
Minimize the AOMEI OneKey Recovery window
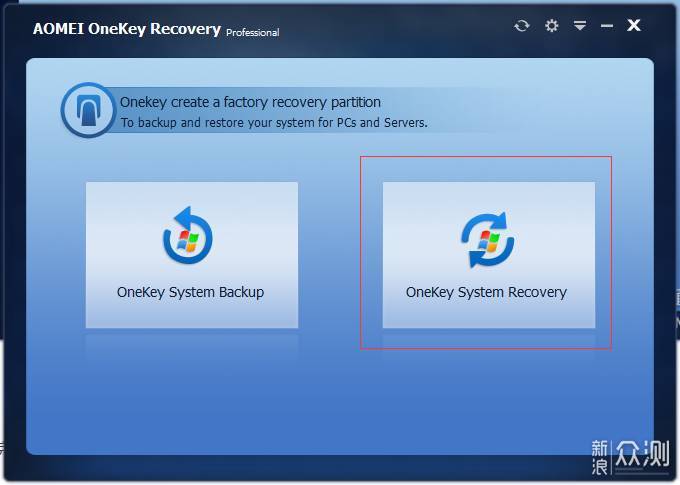pos(607,26)
